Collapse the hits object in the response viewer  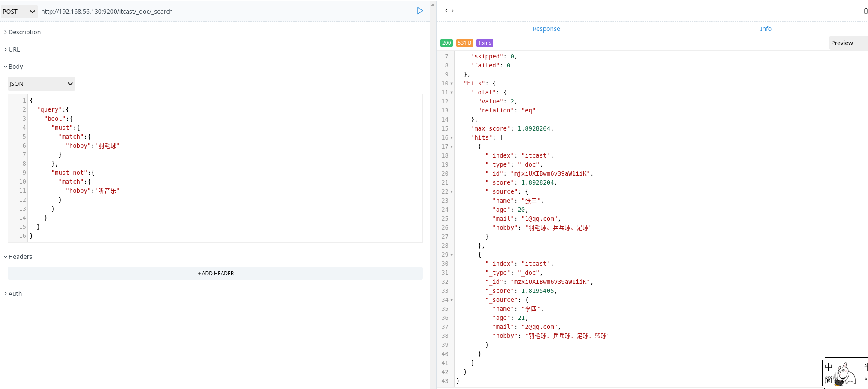coord(452,83)
